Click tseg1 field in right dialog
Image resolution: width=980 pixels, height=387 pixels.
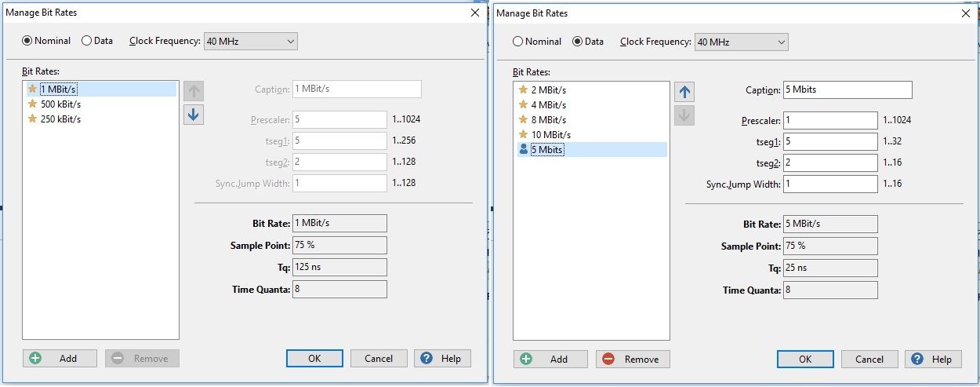pyautogui.click(x=830, y=141)
